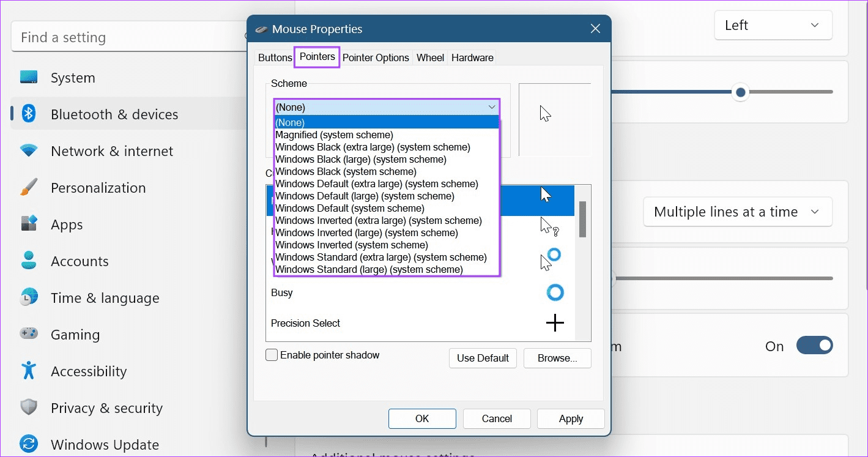The height and width of the screenshot is (457, 868).
Task: Click the Gaming controller icon
Action: (x=29, y=334)
